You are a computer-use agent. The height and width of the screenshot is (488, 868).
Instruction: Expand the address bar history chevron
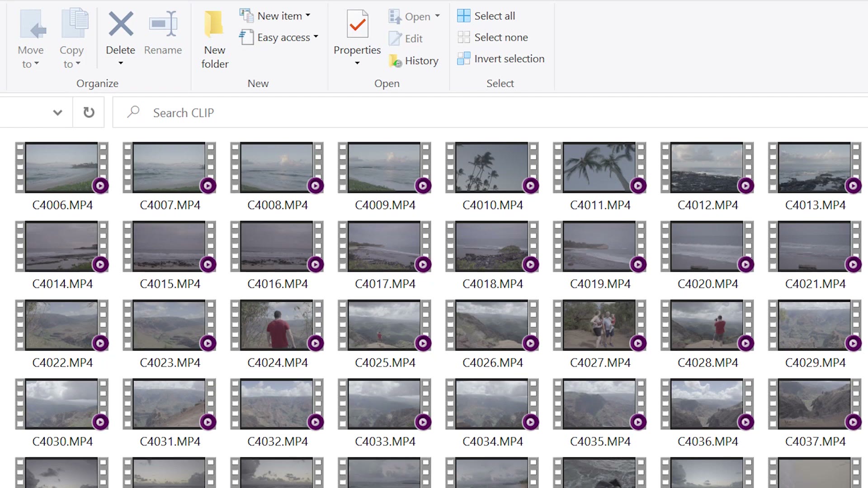click(57, 113)
